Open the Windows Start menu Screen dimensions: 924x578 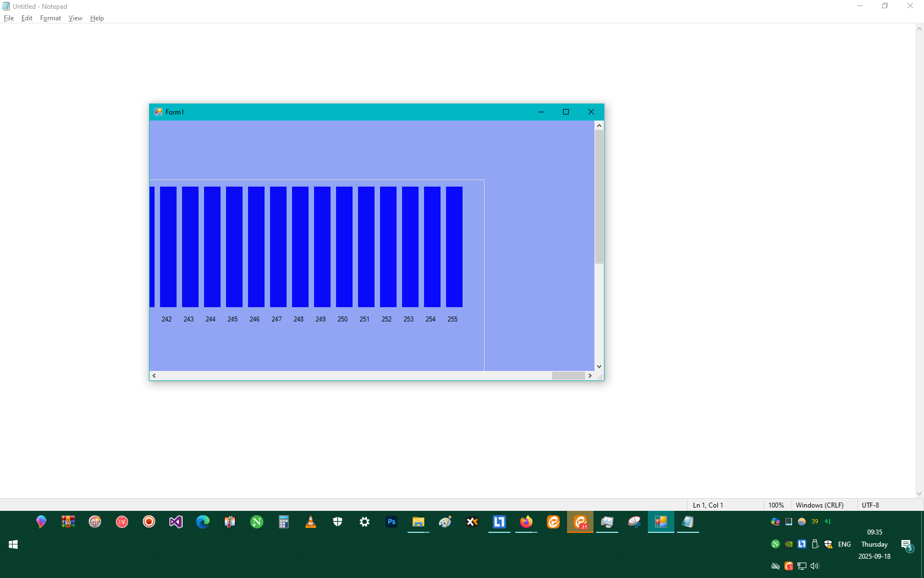(14, 544)
